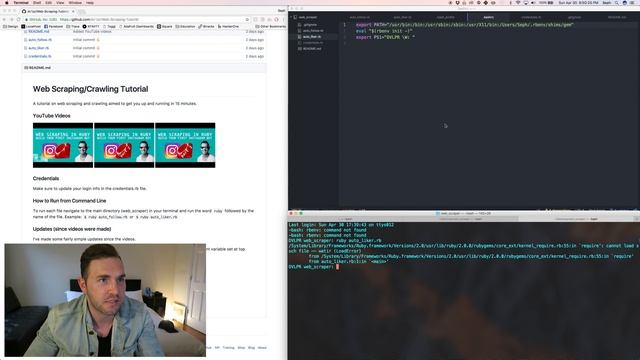
Task: Click the volume icon in the menu bar
Action: 533,2
